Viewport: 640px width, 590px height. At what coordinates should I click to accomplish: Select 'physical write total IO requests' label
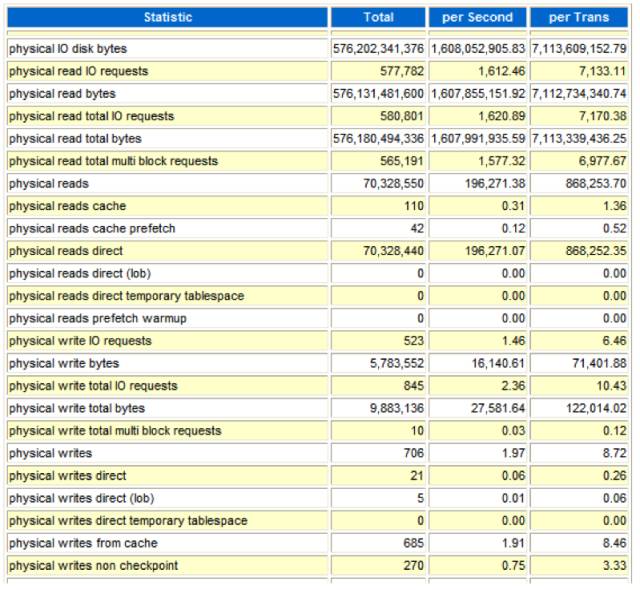(93, 386)
